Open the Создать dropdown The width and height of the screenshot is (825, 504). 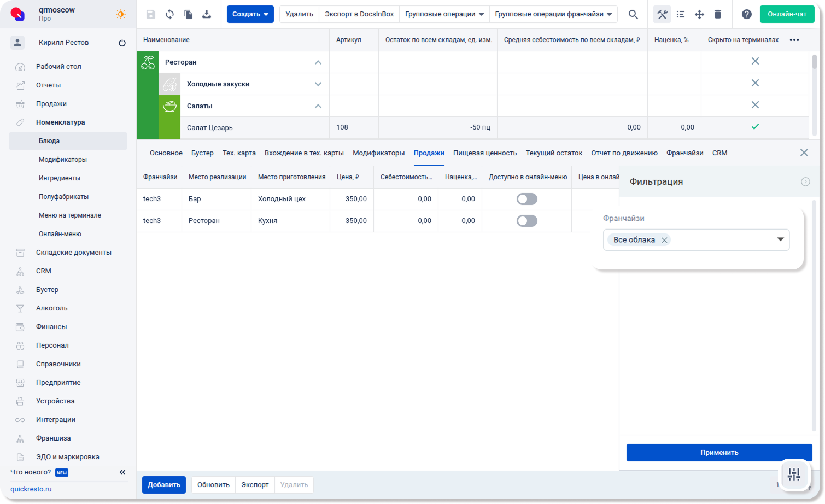coord(250,14)
